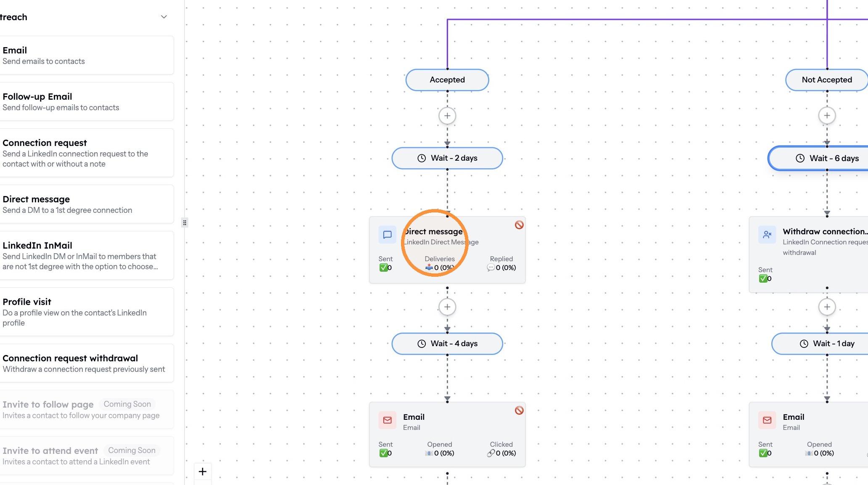Select the Email step in sidebar

(x=87, y=55)
